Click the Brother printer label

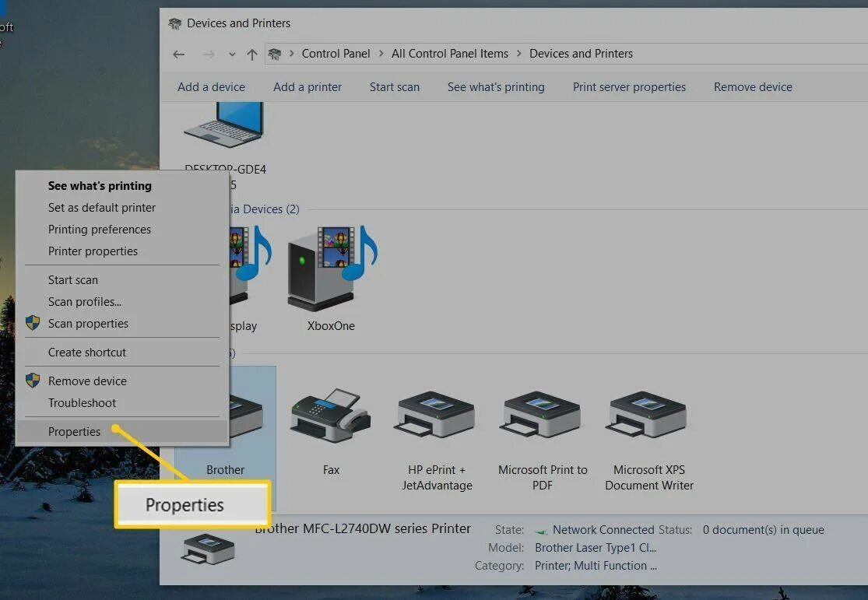pyautogui.click(x=225, y=470)
